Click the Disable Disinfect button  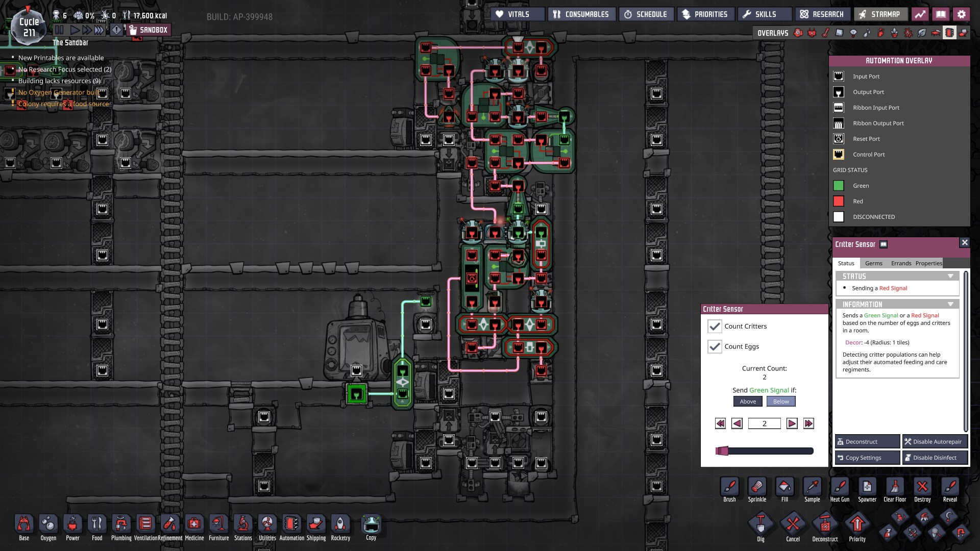[935, 458]
